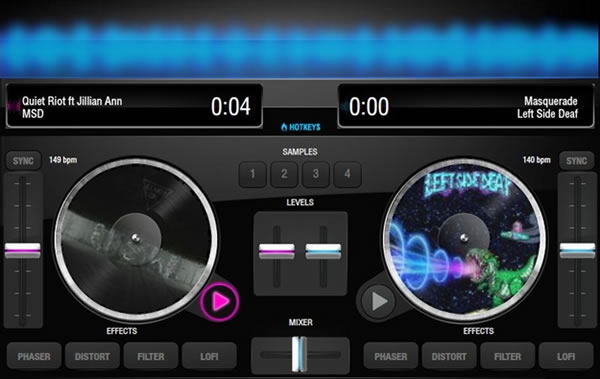Start playback on the right deck

pos(379,301)
